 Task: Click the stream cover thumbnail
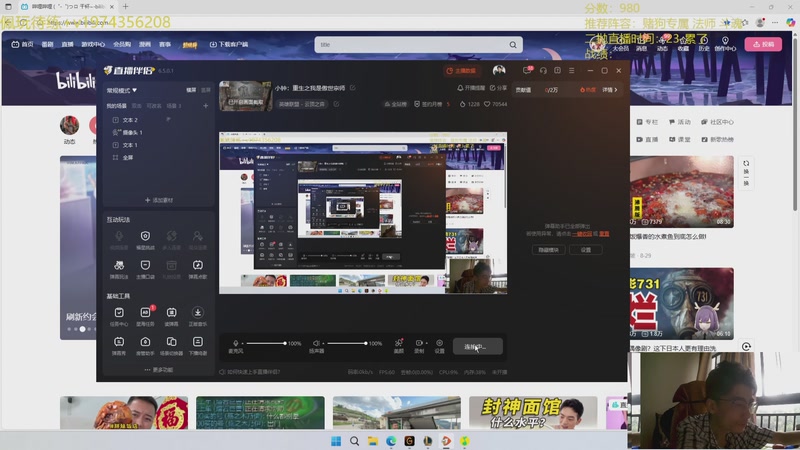pos(245,95)
